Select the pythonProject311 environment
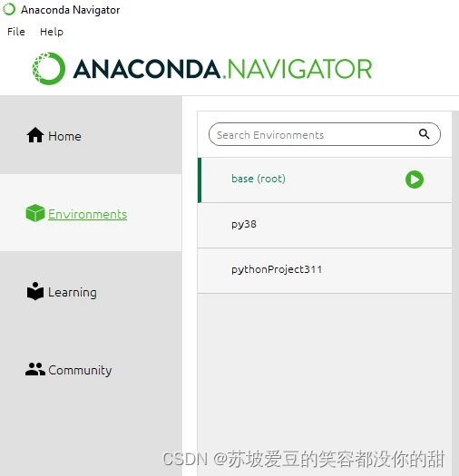This screenshot has width=459, height=476. (x=325, y=271)
